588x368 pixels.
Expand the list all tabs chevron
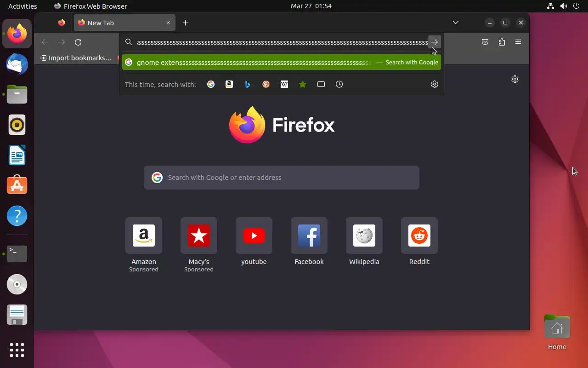(456, 23)
